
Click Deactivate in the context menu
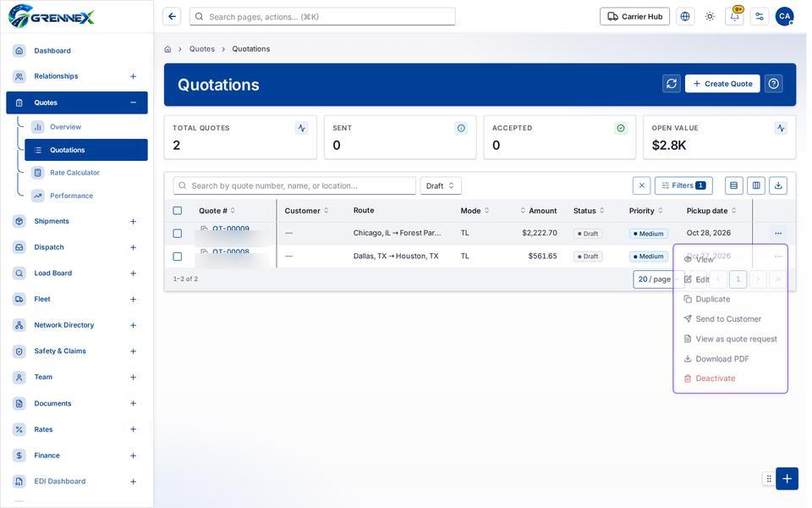point(730,378)
